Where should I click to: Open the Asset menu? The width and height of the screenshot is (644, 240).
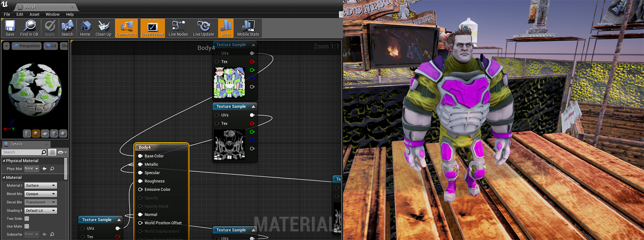click(x=34, y=15)
